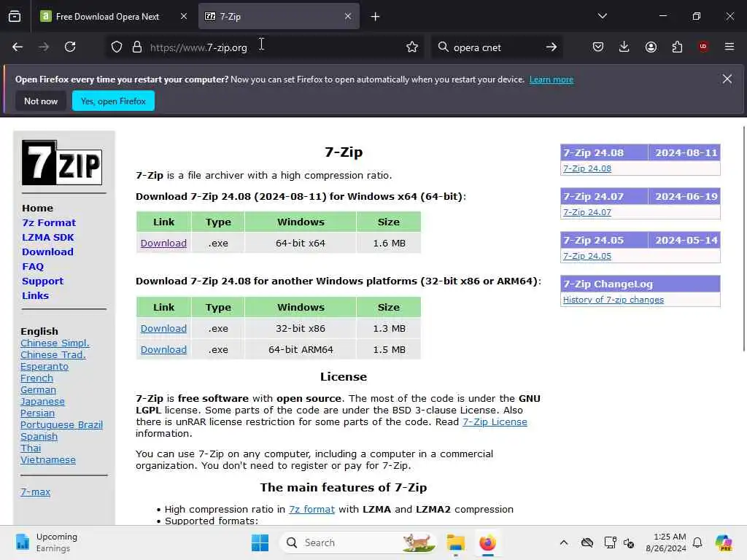Screen dimensions: 747x560
Task: Show hidden system tray icons
Action: (564, 542)
